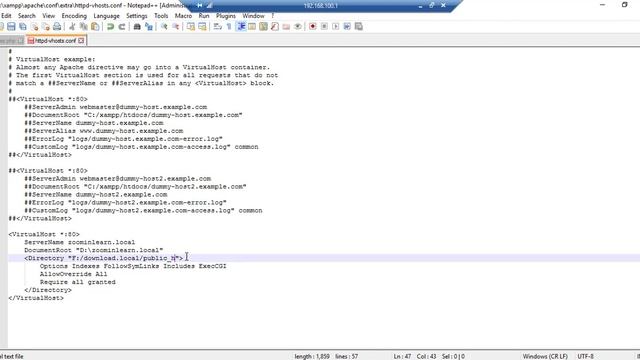The width and height of the screenshot is (640, 360).
Task: Place cursor on 'ServerName zoominlearn.local' line
Action: 79,242
